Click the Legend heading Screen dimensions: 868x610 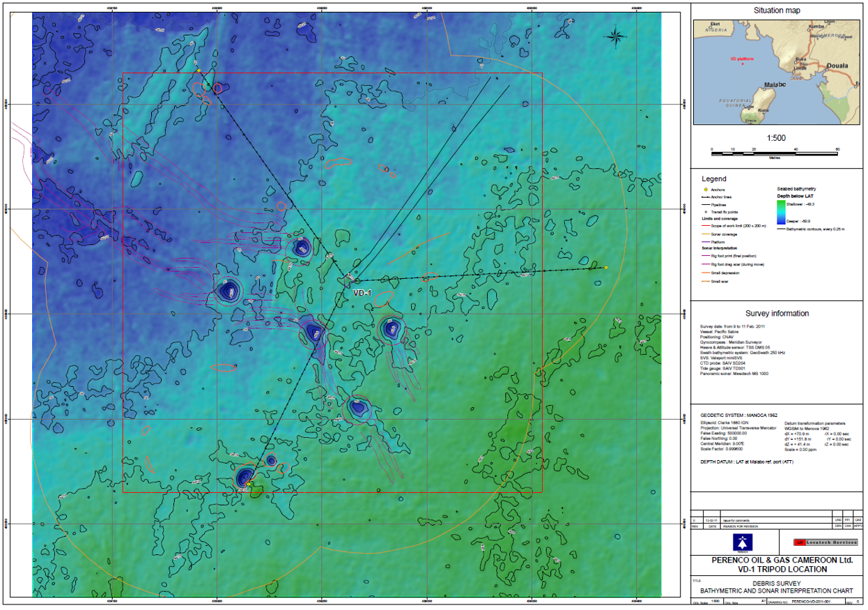713,179
